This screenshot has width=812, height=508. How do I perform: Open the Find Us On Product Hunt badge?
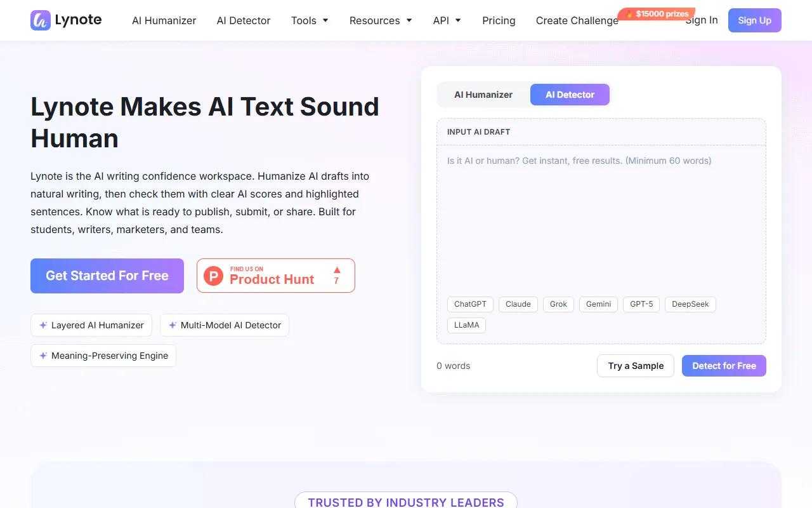276,276
